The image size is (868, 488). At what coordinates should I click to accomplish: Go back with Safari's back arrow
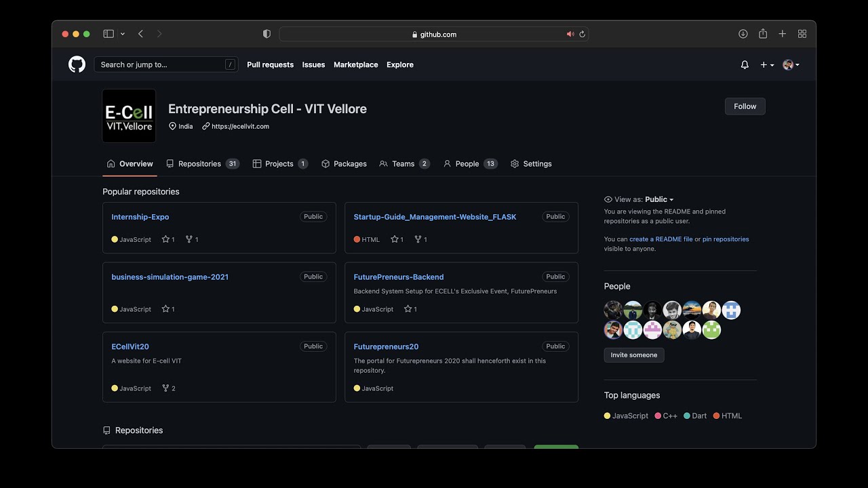[x=140, y=34]
